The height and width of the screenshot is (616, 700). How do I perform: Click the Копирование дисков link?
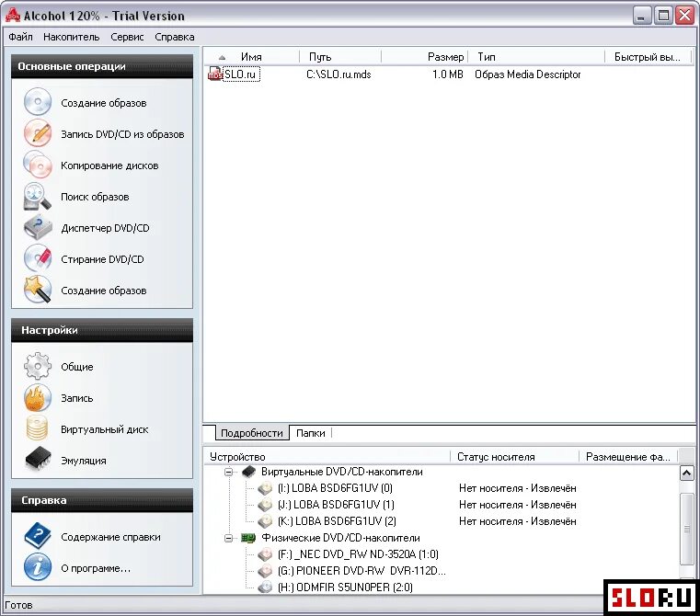109,165
